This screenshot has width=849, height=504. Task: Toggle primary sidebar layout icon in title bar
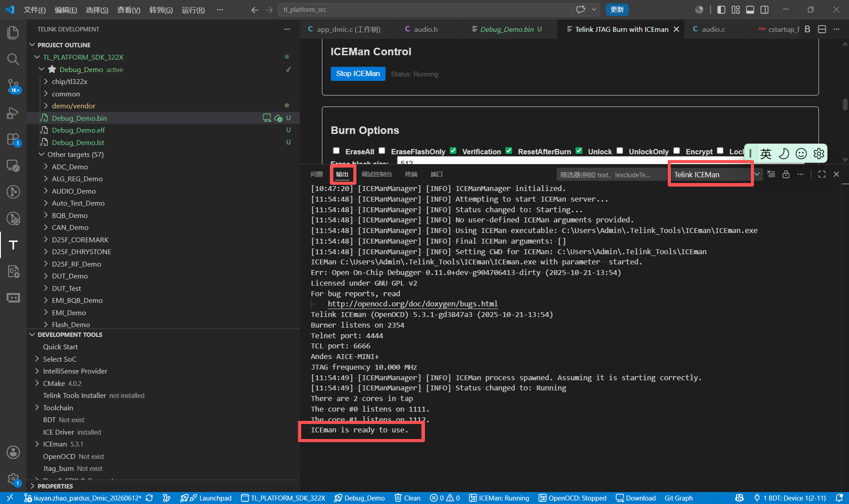[x=721, y=10]
